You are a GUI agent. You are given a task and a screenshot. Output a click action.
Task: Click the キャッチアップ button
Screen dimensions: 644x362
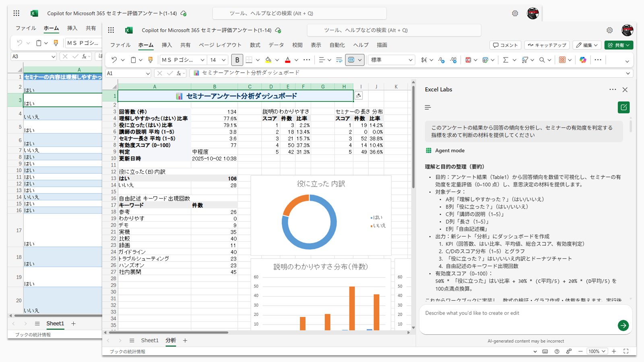(x=547, y=45)
